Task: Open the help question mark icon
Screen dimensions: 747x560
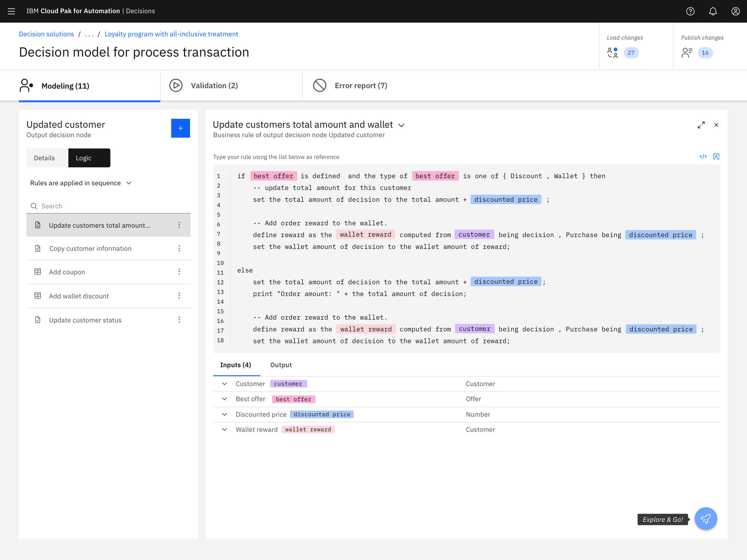Action: click(x=690, y=11)
